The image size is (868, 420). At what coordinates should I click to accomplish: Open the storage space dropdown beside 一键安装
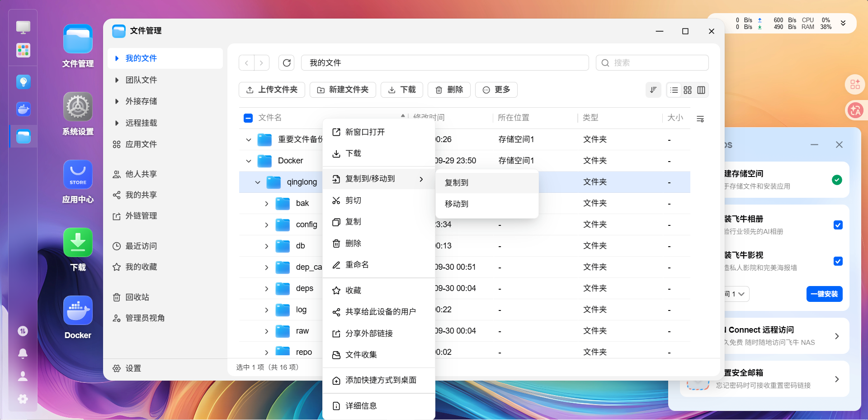tap(737, 294)
